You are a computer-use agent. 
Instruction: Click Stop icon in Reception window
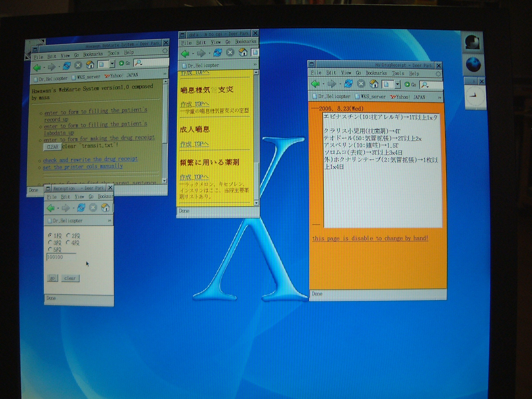(93, 207)
